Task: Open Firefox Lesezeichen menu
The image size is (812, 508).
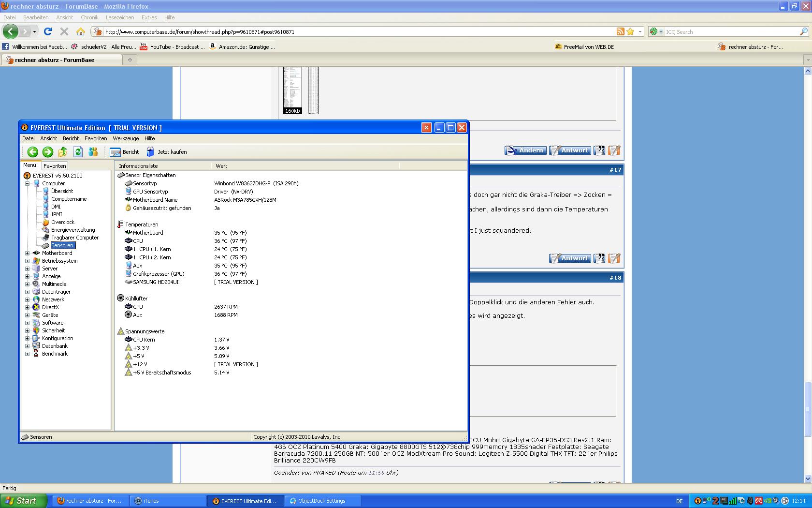Action: click(120, 17)
